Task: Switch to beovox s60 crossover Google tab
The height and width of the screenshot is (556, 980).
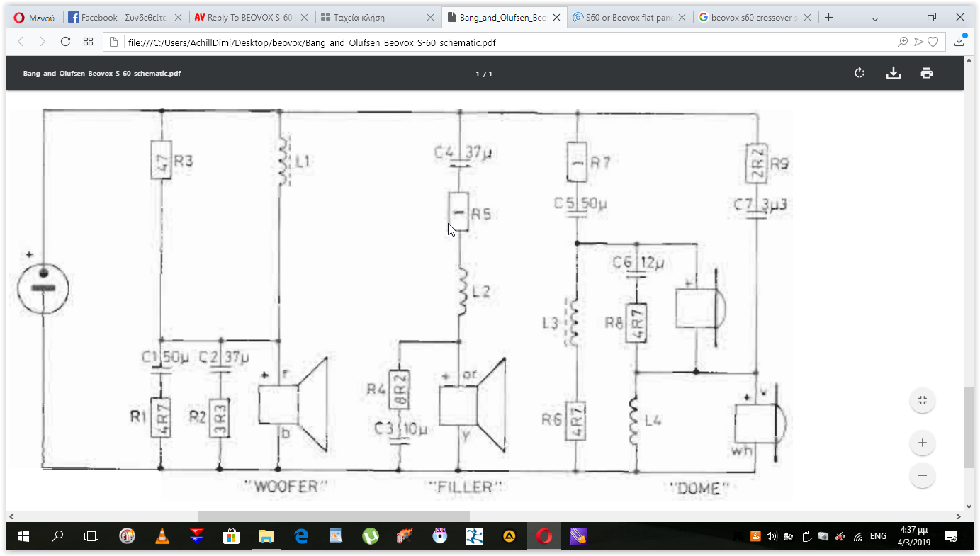Action: (756, 18)
